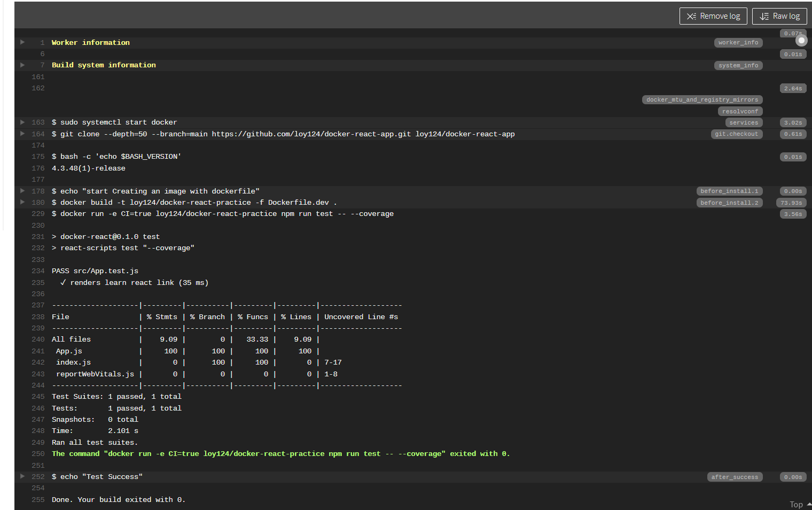Click the Test Suites summary line
This screenshot has width=812, height=510.
[116, 397]
